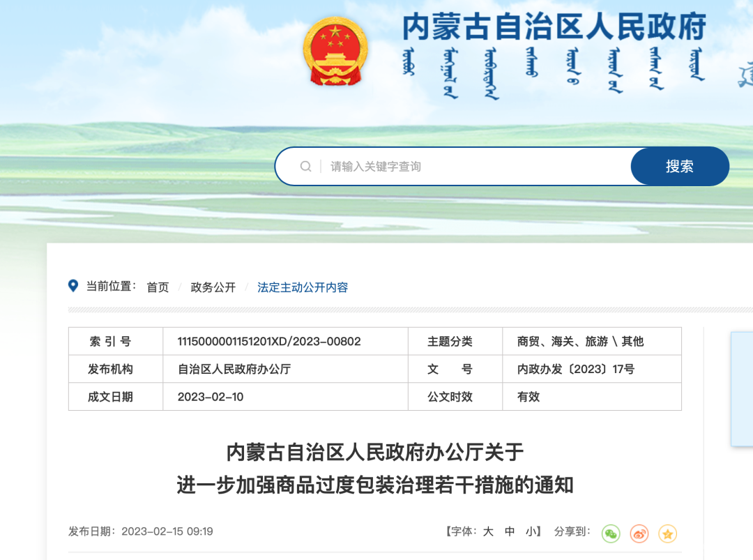Share the article to WeChat
This screenshot has width=753, height=560.
pos(611,533)
